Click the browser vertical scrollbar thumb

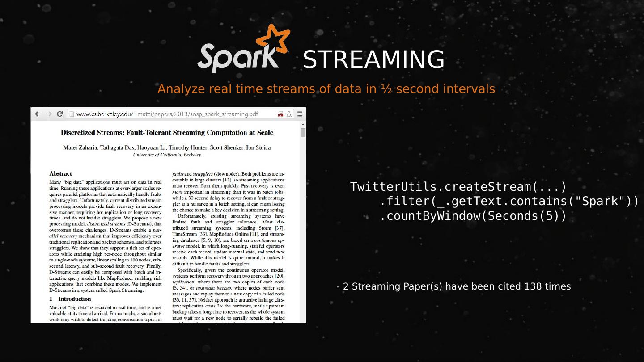pyautogui.click(x=303, y=133)
